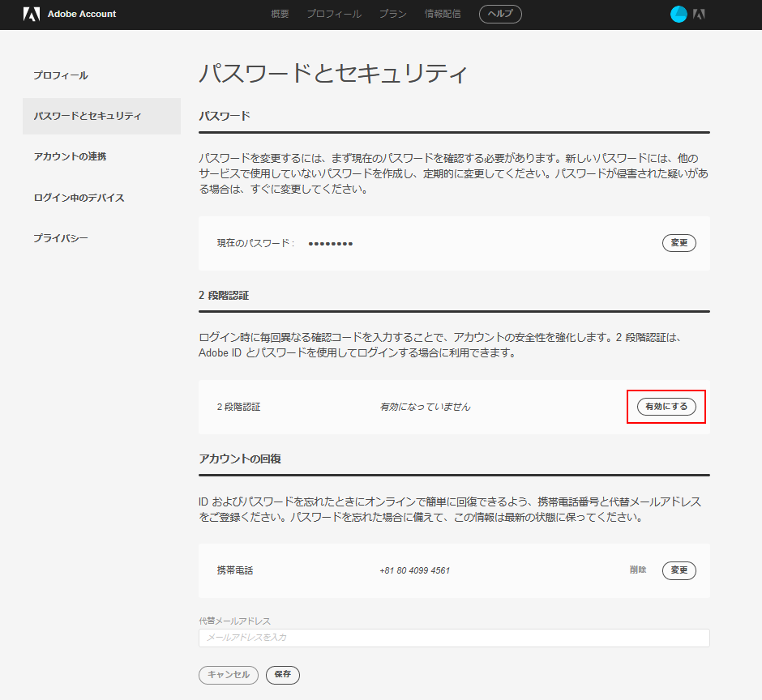Click the 保存 button
The image size is (762, 700).
[283, 675]
